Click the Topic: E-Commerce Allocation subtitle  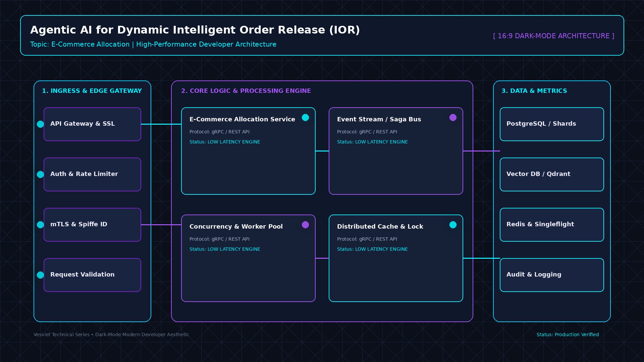tap(153, 44)
